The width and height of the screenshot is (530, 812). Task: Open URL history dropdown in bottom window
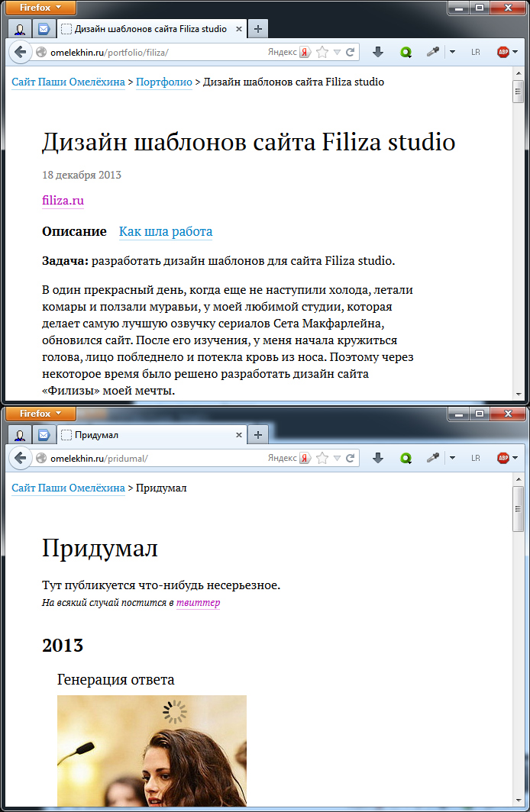338,458
